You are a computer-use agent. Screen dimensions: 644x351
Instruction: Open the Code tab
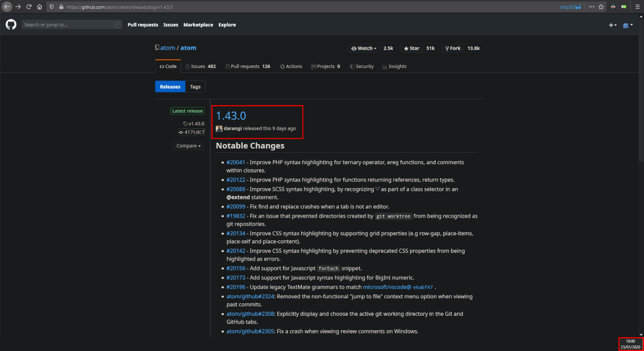coord(168,66)
